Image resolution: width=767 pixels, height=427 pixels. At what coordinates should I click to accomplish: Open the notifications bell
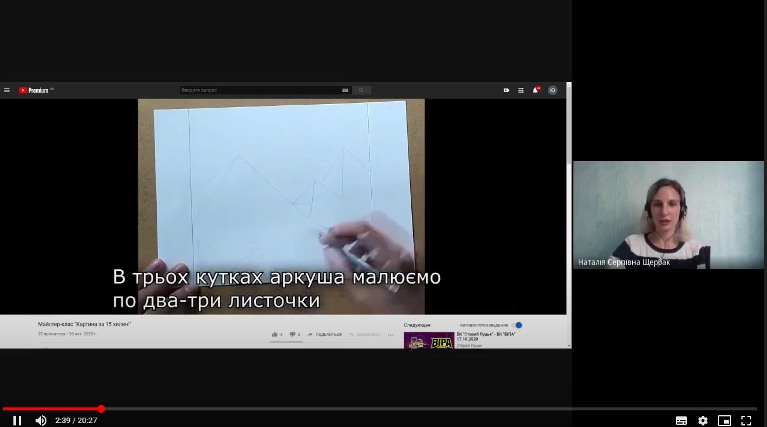[536, 90]
